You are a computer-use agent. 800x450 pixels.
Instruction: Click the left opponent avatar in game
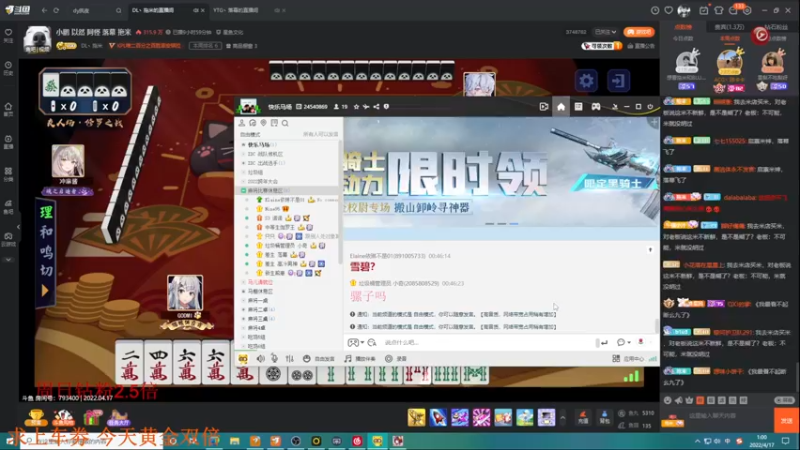click(68, 161)
